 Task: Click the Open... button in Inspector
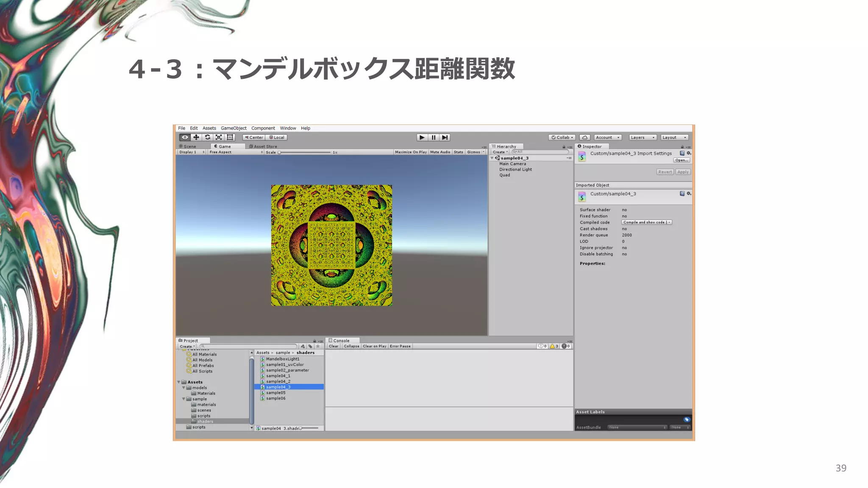point(682,160)
